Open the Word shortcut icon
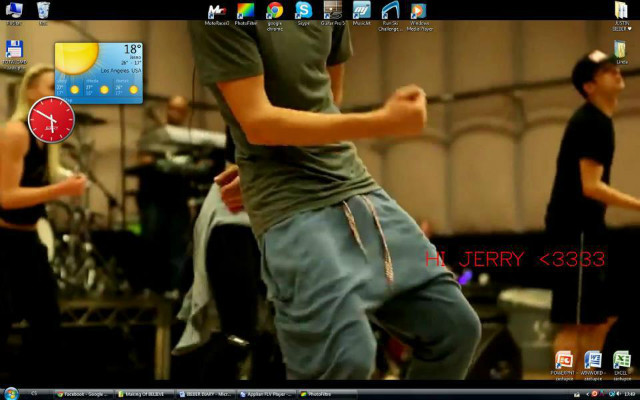This screenshot has height=400, width=640. coord(592,365)
